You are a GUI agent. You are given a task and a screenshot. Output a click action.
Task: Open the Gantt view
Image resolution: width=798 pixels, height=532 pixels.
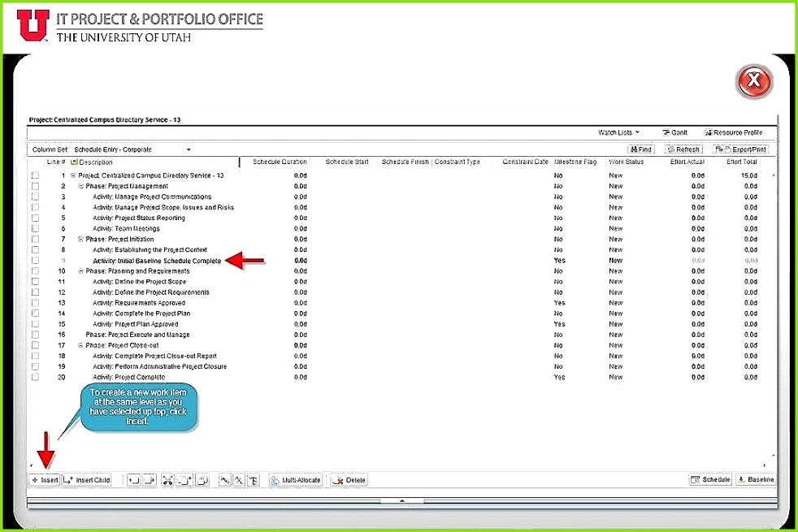point(674,132)
